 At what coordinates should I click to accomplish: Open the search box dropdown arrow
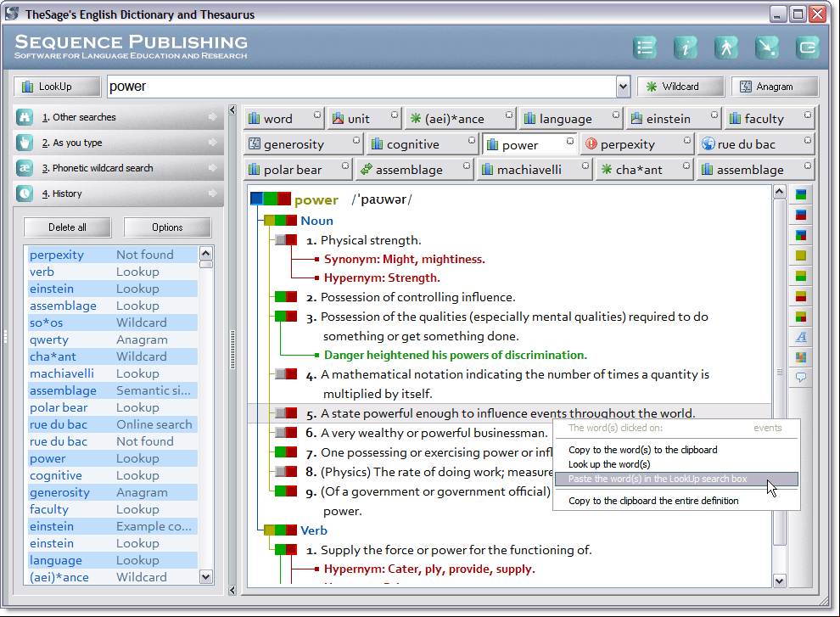623,87
